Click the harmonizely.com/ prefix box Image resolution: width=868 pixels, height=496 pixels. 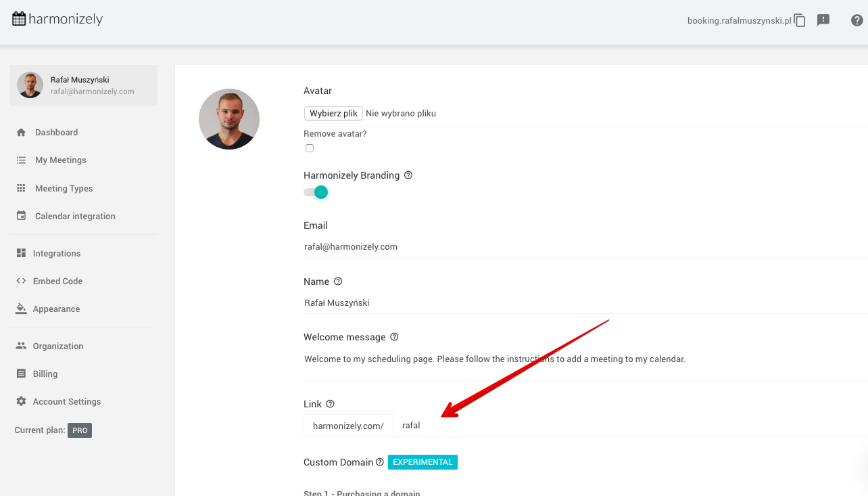tap(348, 426)
